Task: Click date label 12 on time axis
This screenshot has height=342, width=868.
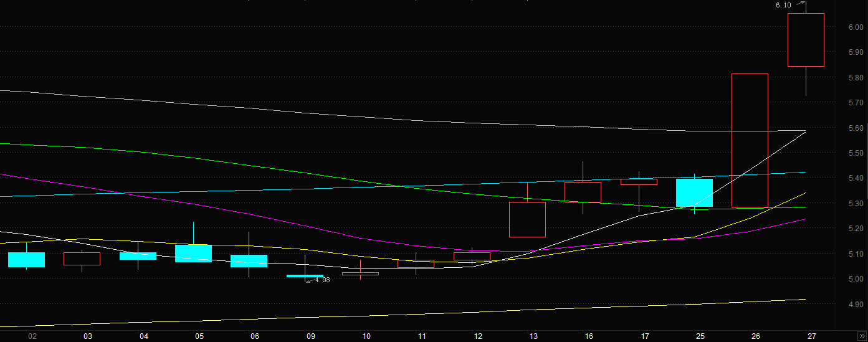Action: pyautogui.click(x=478, y=336)
